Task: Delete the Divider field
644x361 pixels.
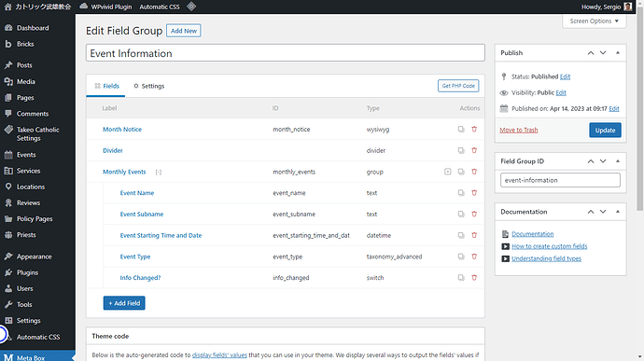Action: [x=474, y=150]
